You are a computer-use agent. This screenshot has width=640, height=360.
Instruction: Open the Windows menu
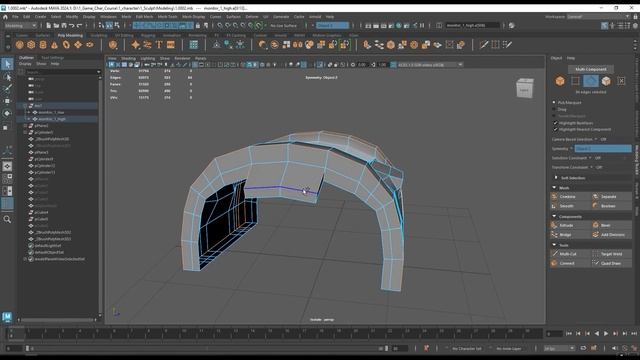point(108,17)
